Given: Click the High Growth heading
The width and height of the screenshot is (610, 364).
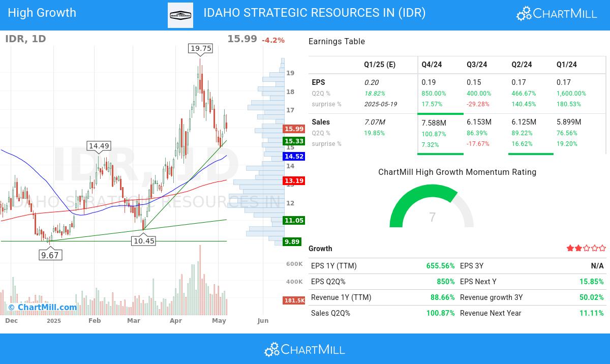Looking at the screenshot, I should (42, 13).
